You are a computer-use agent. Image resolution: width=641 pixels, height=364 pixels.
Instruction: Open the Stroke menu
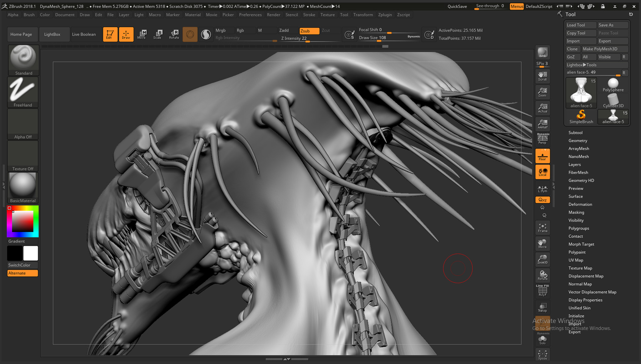click(309, 15)
